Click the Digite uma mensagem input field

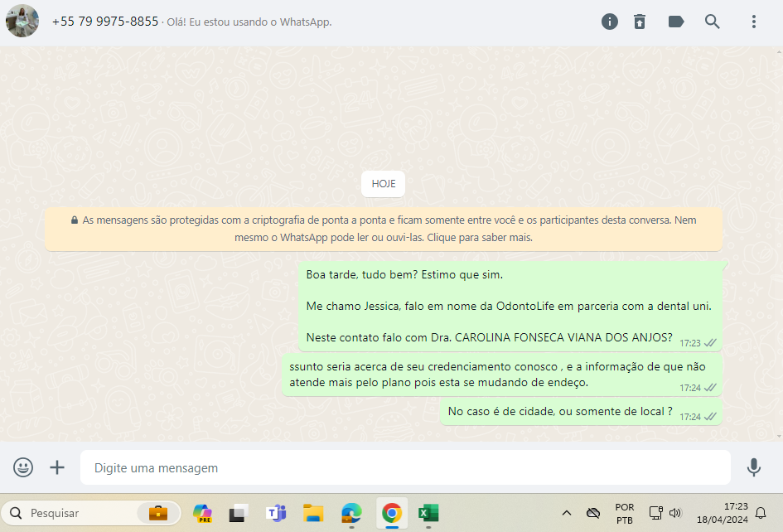(x=405, y=467)
